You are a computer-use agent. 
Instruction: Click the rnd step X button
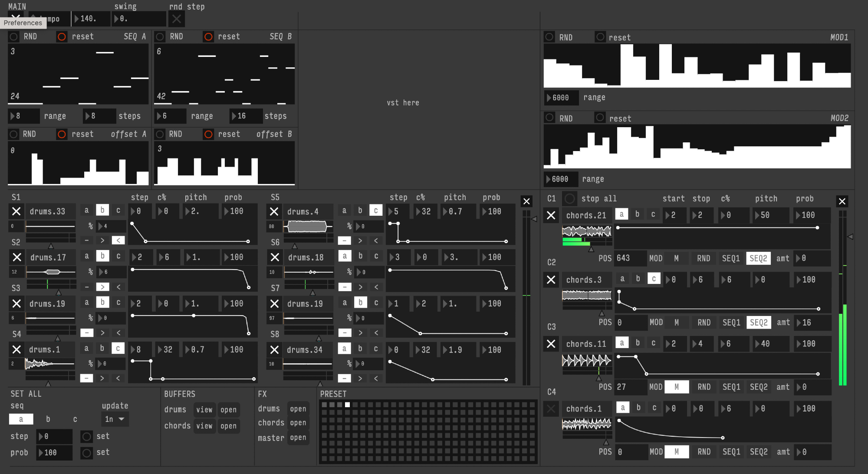[176, 19]
